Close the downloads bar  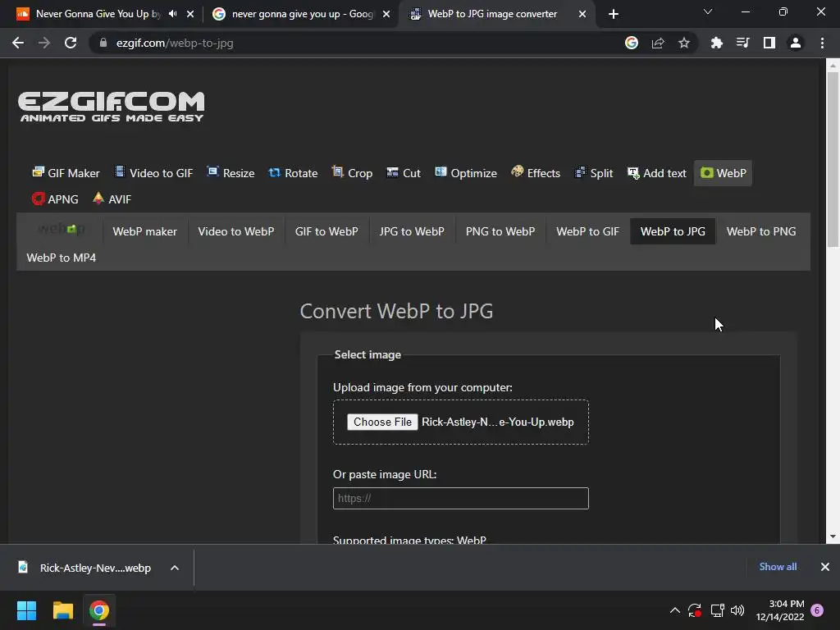click(825, 567)
